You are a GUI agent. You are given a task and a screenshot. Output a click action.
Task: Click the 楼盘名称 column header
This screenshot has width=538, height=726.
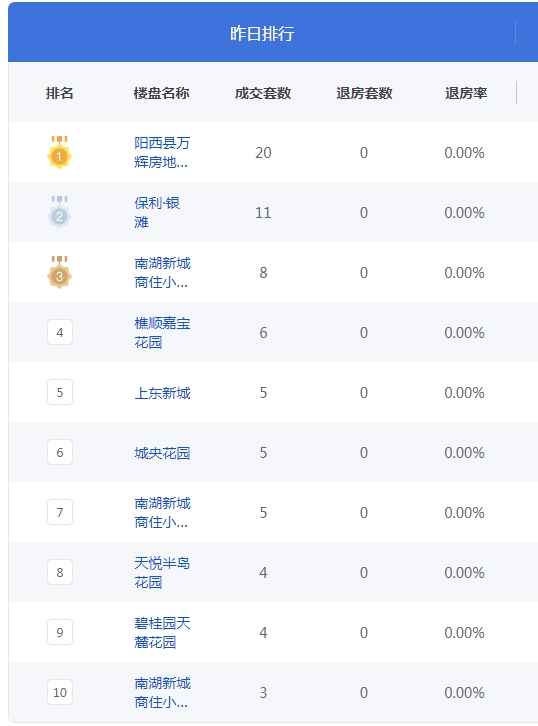tap(161, 93)
